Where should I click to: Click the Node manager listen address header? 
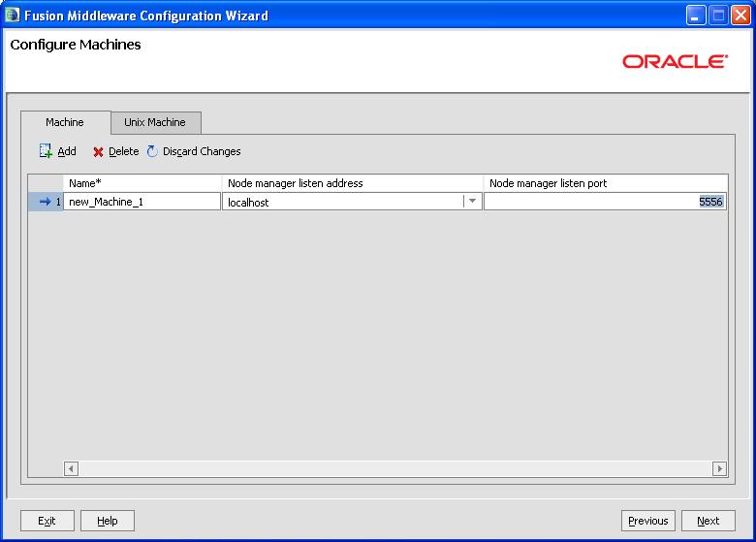pyautogui.click(x=353, y=183)
